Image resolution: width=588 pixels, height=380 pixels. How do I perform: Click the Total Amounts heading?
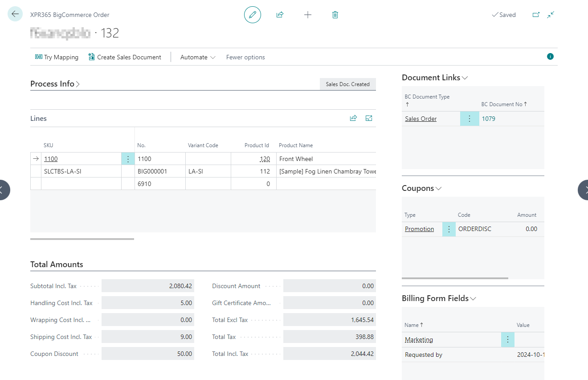[x=57, y=264]
